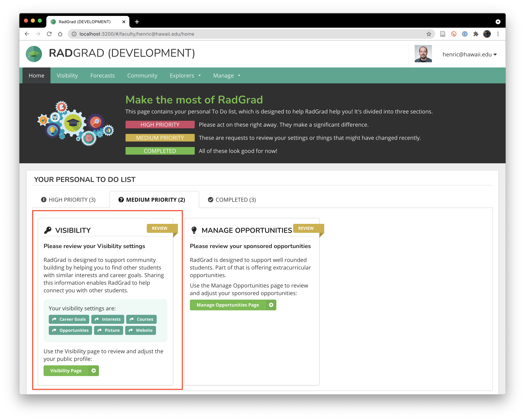This screenshot has height=420, width=525.
Task: Switch to the HIGH PRIORITY (3) tab
Action: pos(68,199)
